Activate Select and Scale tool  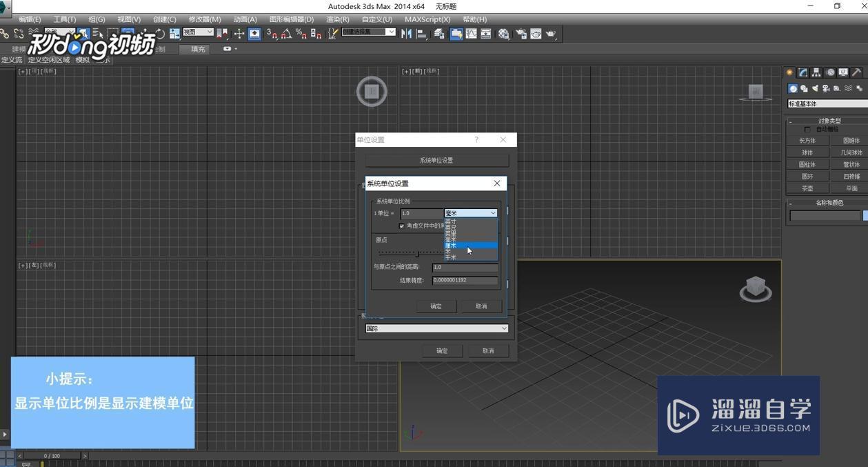click(174, 33)
